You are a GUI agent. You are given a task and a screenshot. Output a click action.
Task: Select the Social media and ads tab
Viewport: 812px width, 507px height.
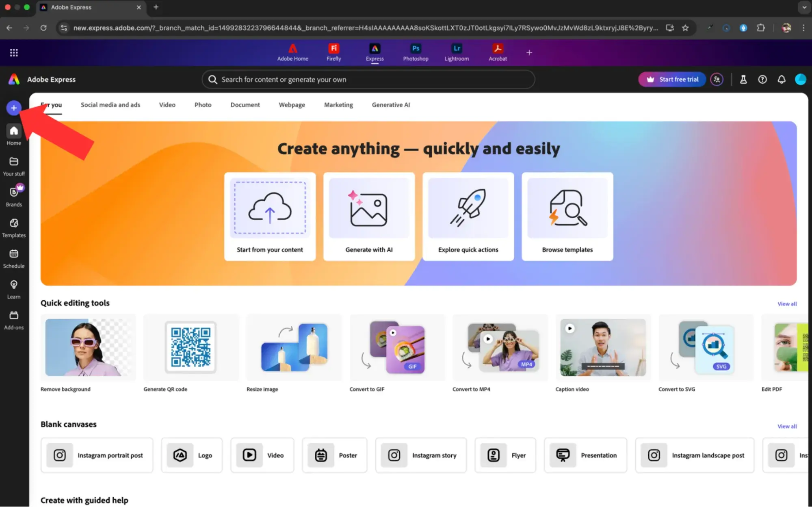110,105
